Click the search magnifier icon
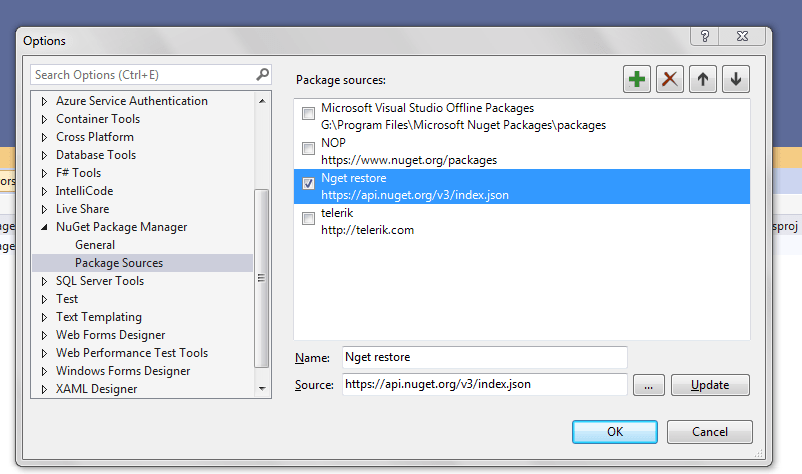Image resolution: width=802 pixels, height=474 pixels. [263, 74]
